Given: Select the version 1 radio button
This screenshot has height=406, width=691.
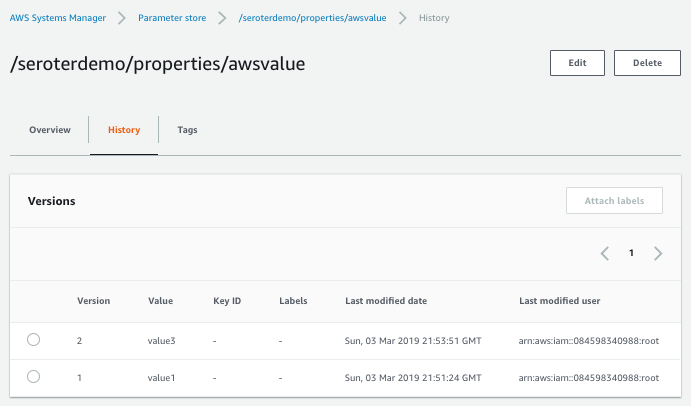Looking at the screenshot, I should pyautogui.click(x=33, y=377).
